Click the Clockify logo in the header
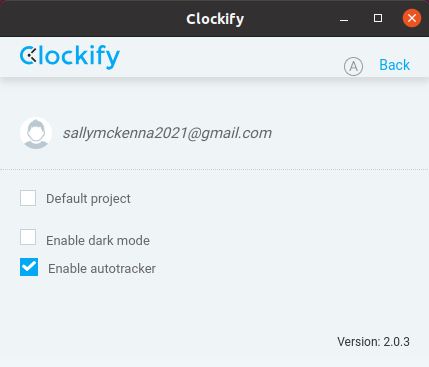The height and width of the screenshot is (367, 429). click(70, 57)
